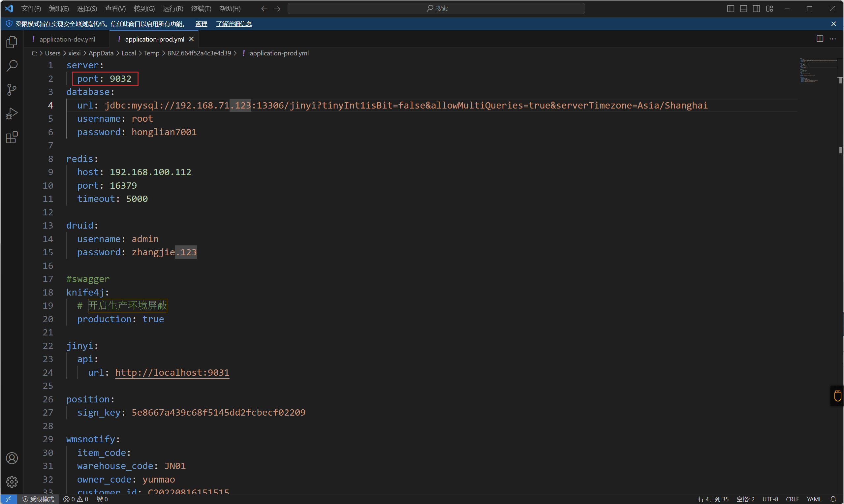Click the password hongLian7001 line
The width and height of the screenshot is (844, 504).
click(137, 132)
